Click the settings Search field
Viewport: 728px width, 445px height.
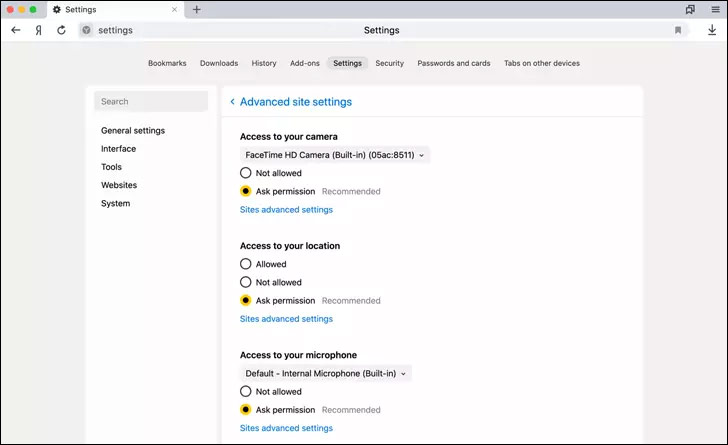(151, 101)
